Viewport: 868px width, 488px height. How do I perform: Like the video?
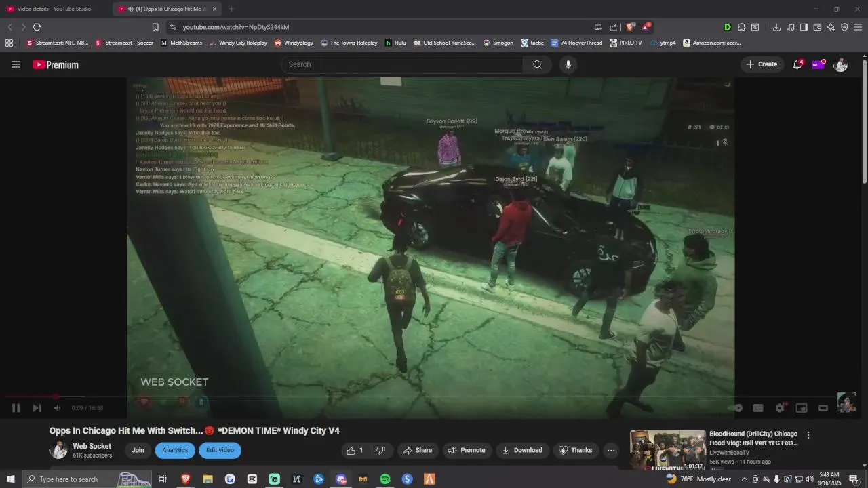[356, 450]
